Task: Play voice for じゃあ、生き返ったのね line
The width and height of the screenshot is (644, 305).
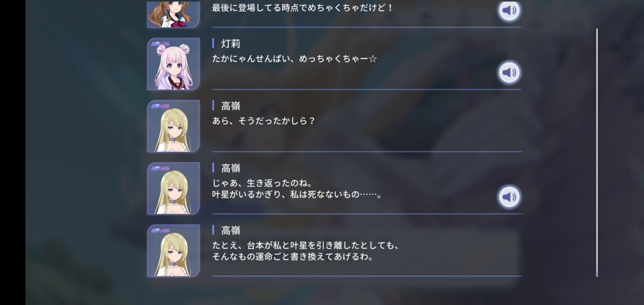Action: pyautogui.click(x=509, y=197)
